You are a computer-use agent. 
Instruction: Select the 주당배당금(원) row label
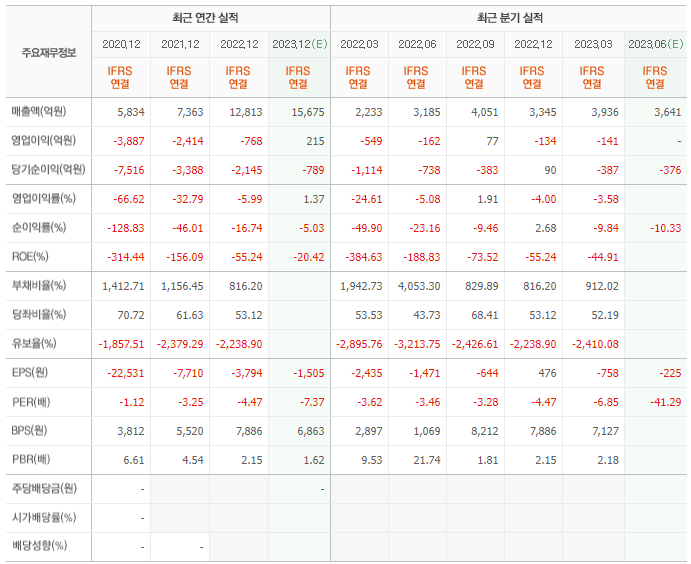pos(44,488)
